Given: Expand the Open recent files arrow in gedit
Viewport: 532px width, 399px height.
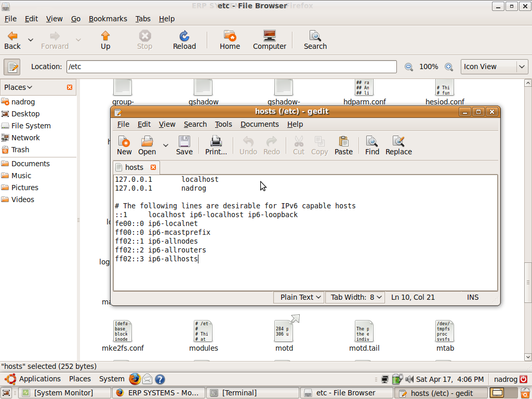Looking at the screenshot, I should point(166,145).
